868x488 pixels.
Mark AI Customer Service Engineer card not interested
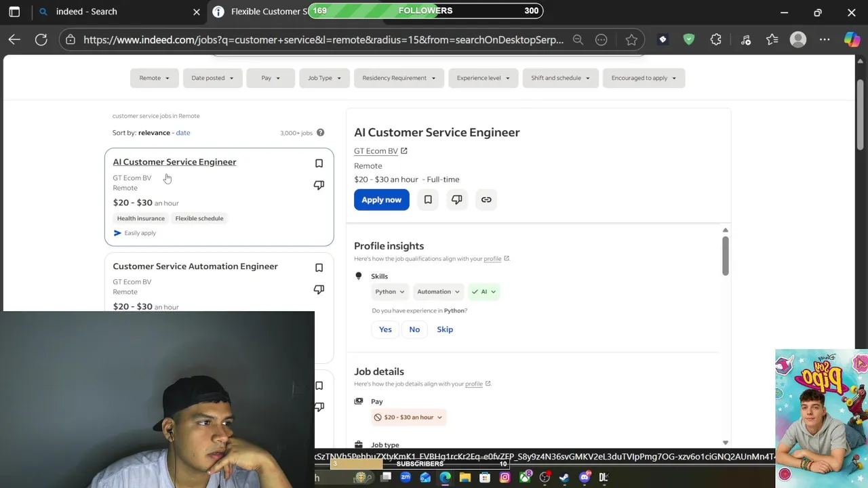click(319, 185)
